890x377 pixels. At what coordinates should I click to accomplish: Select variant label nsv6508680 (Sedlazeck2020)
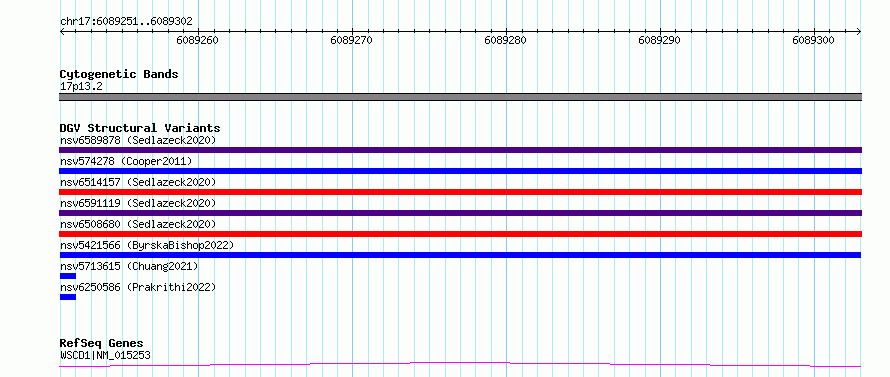pos(138,224)
